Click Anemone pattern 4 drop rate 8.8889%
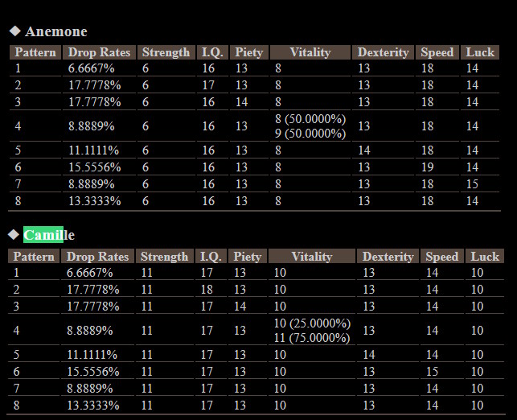 click(x=92, y=126)
